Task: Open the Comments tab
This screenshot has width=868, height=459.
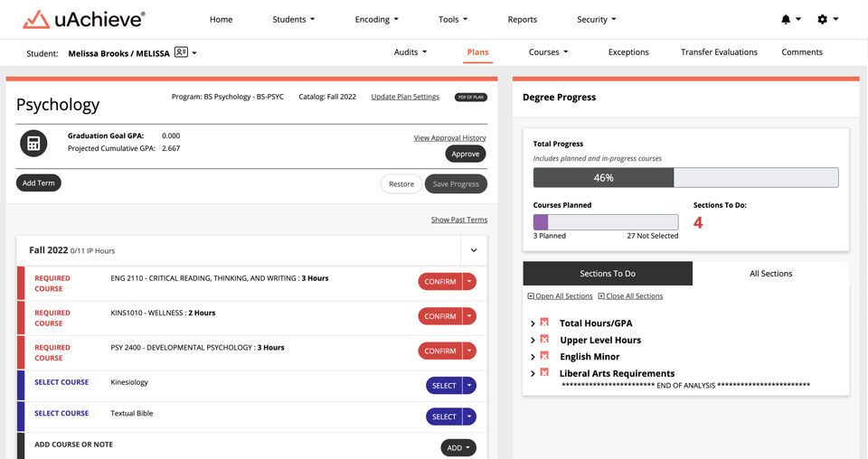Action: point(802,52)
